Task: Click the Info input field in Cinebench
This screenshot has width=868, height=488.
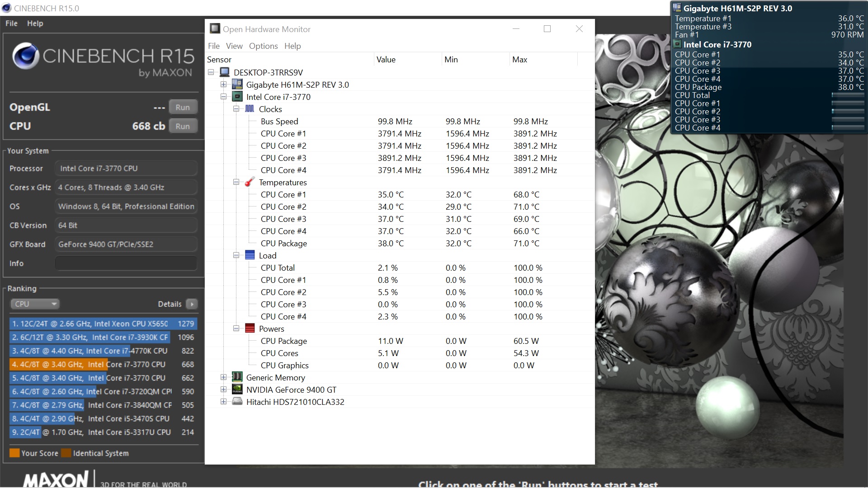Action: pos(126,263)
